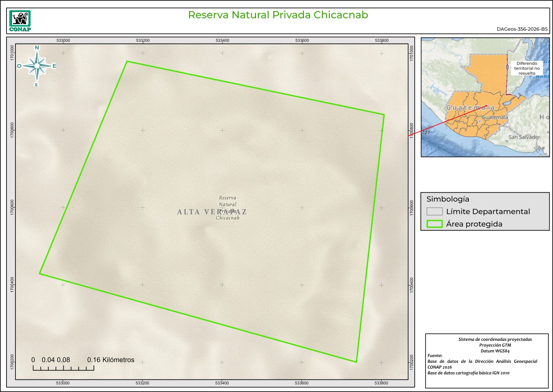Click the top 533400 easting coordinate label
553x392 pixels.
(x=222, y=41)
